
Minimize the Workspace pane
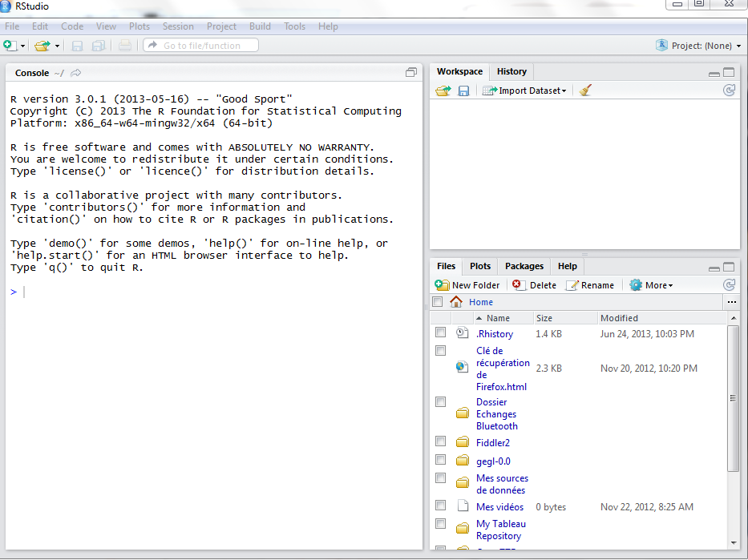(x=714, y=74)
